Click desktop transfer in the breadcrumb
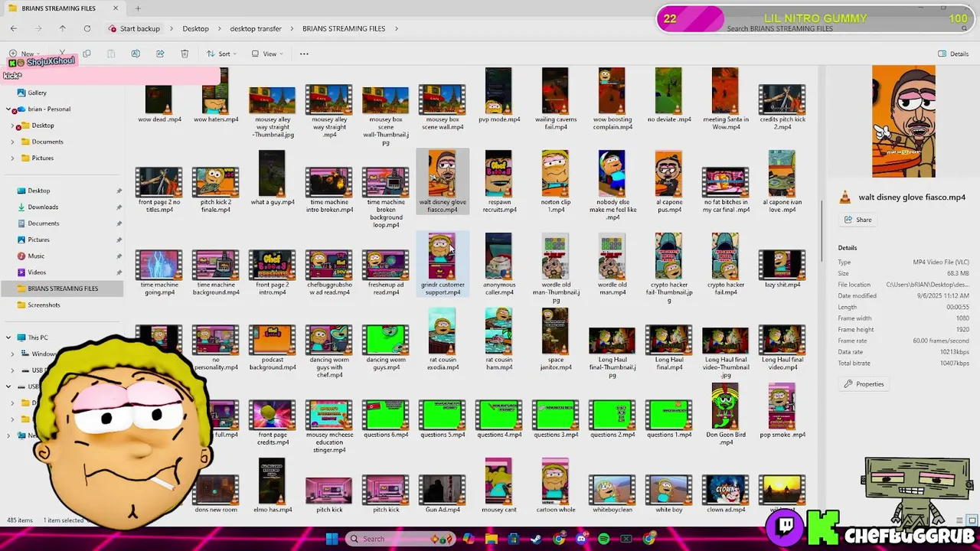This screenshot has height=551, width=980. coord(256,28)
